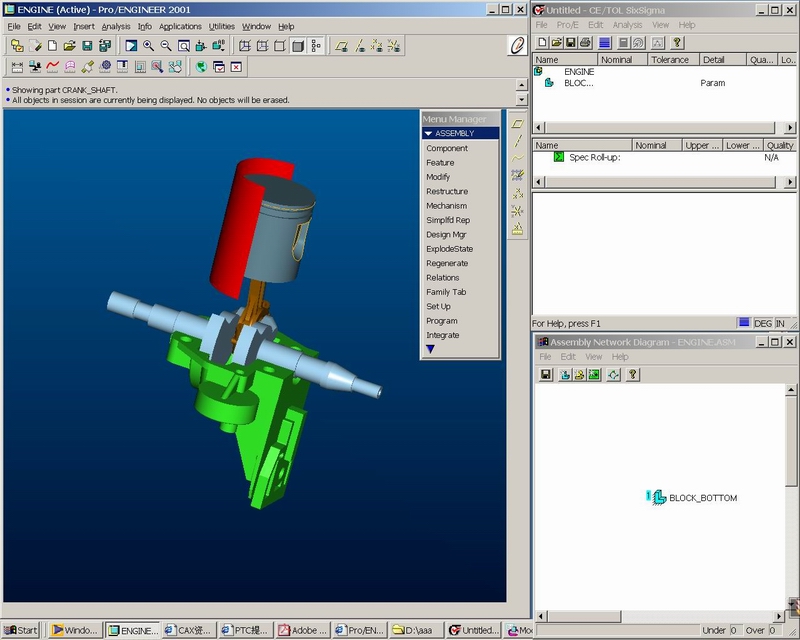Switch to Hidden Line display mode
This screenshot has height=640, width=800.
point(262,46)
